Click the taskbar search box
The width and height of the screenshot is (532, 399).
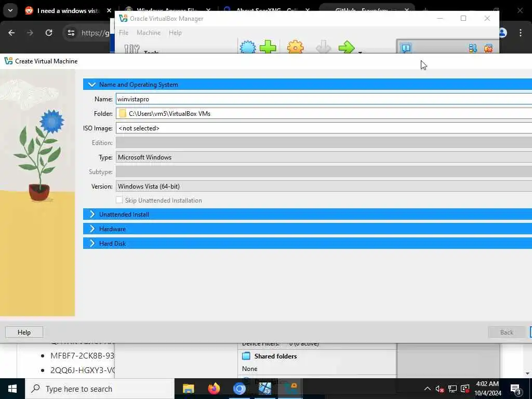pos(100,389)
